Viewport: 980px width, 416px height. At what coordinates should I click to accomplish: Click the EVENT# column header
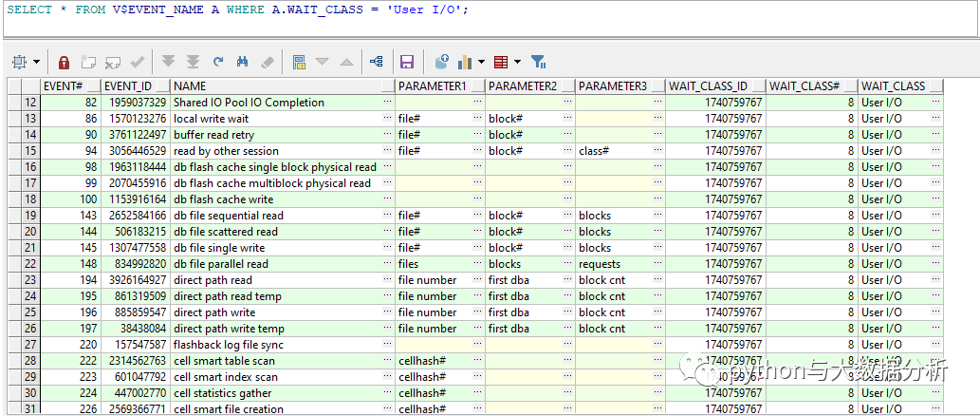click(70, 86)
